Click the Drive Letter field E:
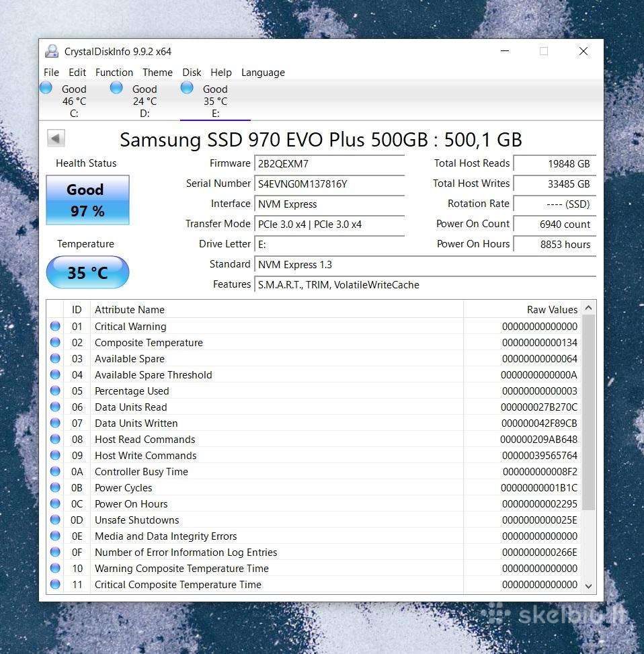Image resolution: width=644 pixels, height=654 pixels. click(329, 244)
